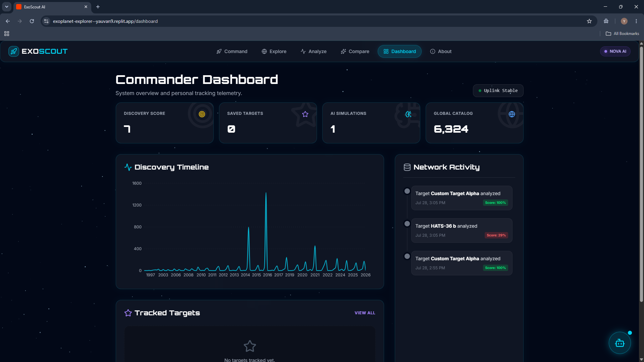Click the Uplink Stable status badge

click(498, 91)
